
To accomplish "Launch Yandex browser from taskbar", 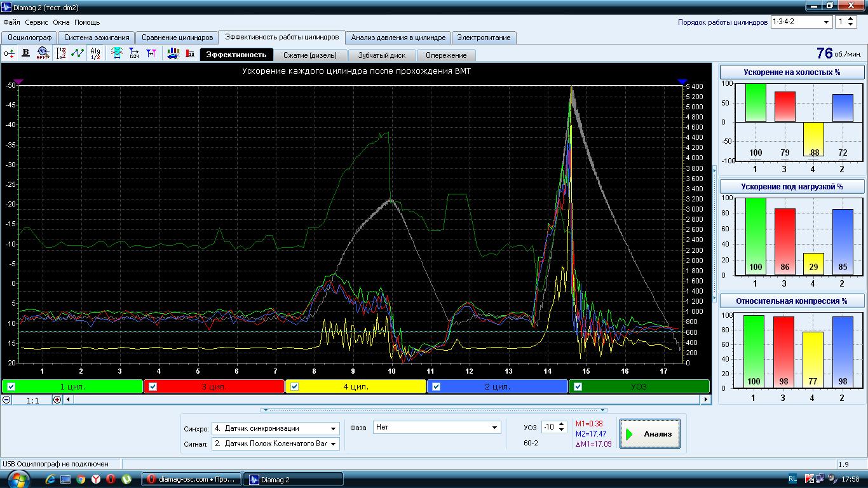I will pyautogui.click(x=96, y=479).
